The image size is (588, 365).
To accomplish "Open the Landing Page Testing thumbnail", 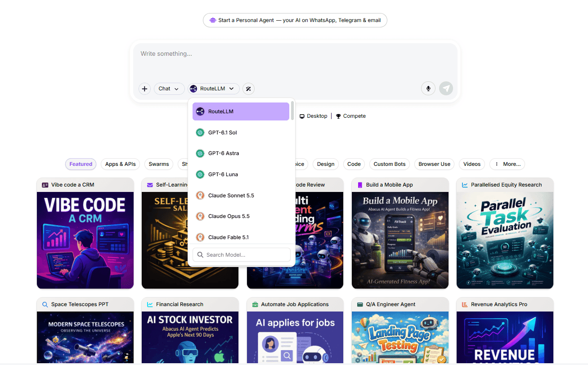I will 400,338.
